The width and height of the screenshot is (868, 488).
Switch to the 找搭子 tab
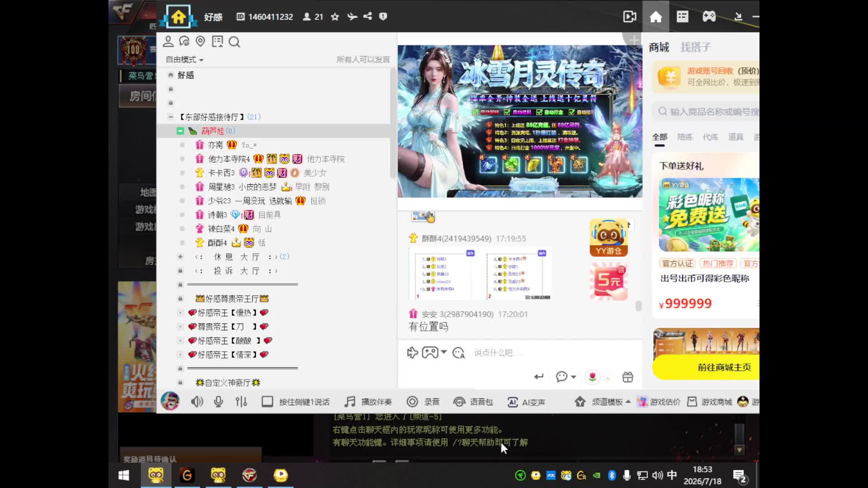tap(696, 47)
